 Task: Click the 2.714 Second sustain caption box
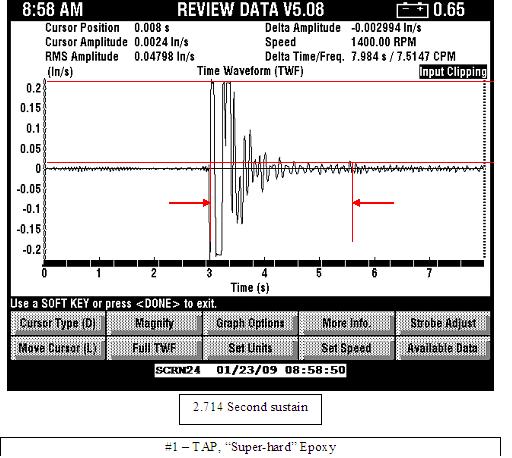pyautogui.click(x=250, y=409)
